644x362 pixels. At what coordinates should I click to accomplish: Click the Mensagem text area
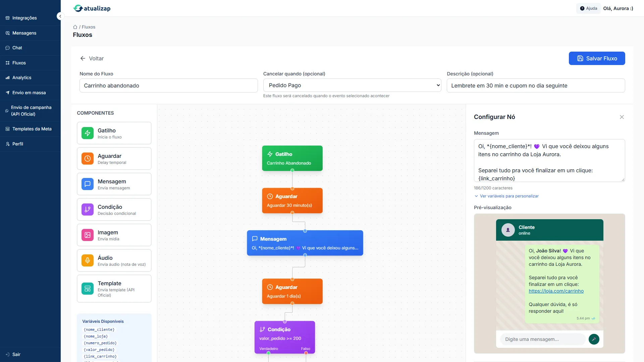[x=549, y=161]
